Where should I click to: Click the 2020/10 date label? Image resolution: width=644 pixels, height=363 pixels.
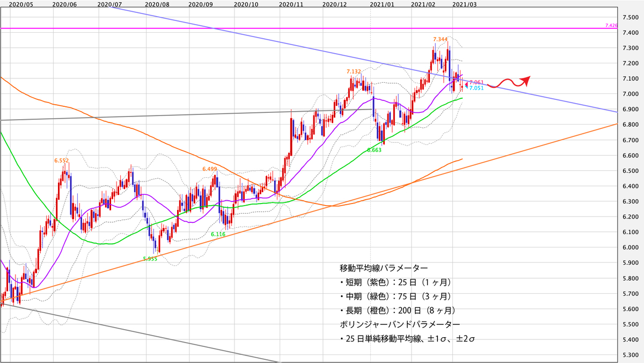coord(247,3)
